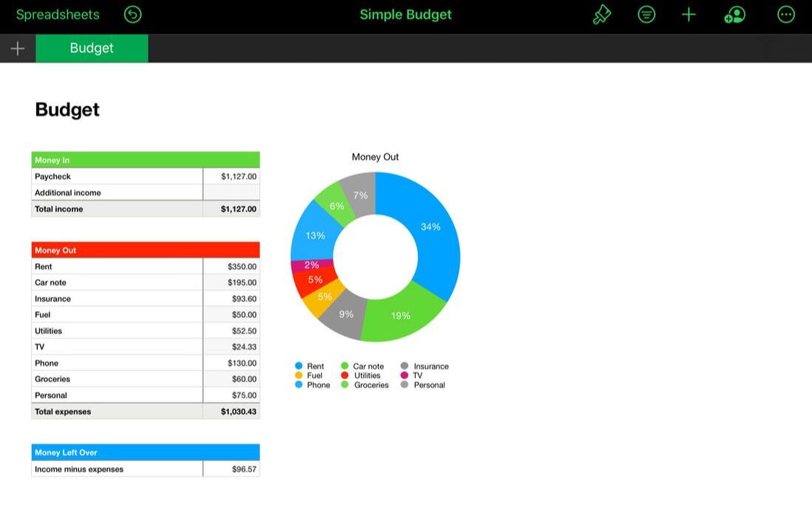Select the empty Additional income cell
Screen dimensions: 812x510
tap(231, 192)
